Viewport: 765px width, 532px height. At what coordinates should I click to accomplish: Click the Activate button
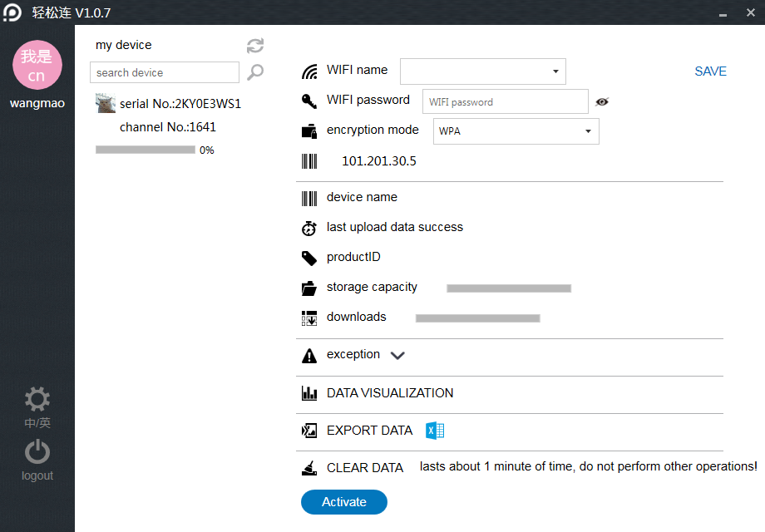pos(344,502)
